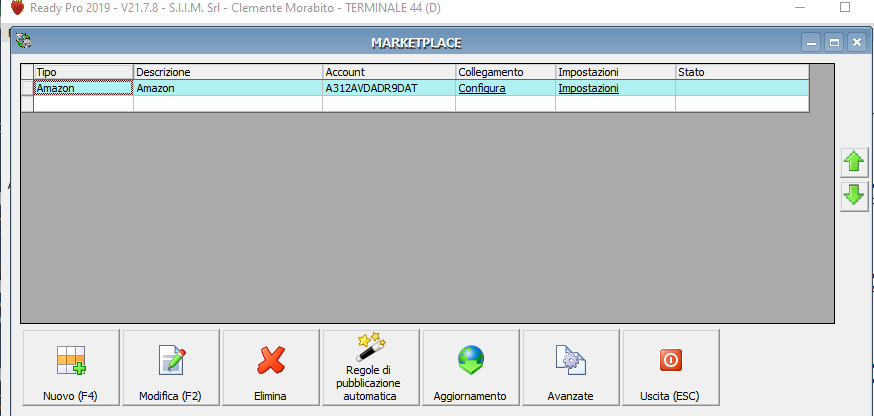Minimize the Marketplace window
Image resolution: width=874 pixels, height=416 pixels.
click(811, 42)
